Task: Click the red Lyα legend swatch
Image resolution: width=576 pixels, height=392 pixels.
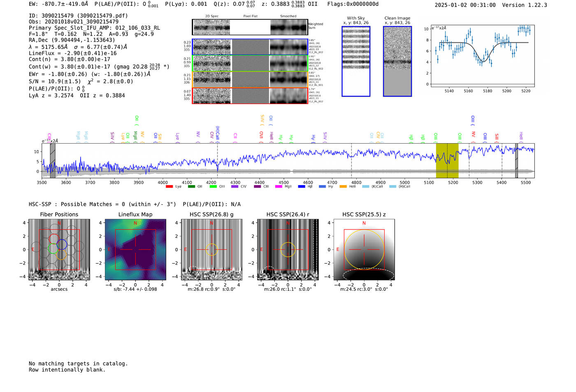Action: pos(169,187)
